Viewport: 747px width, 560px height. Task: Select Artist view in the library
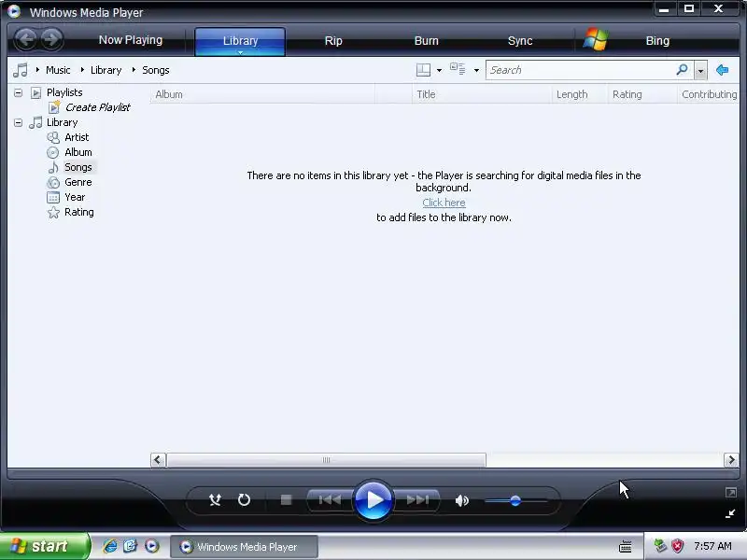pos(77,137)
